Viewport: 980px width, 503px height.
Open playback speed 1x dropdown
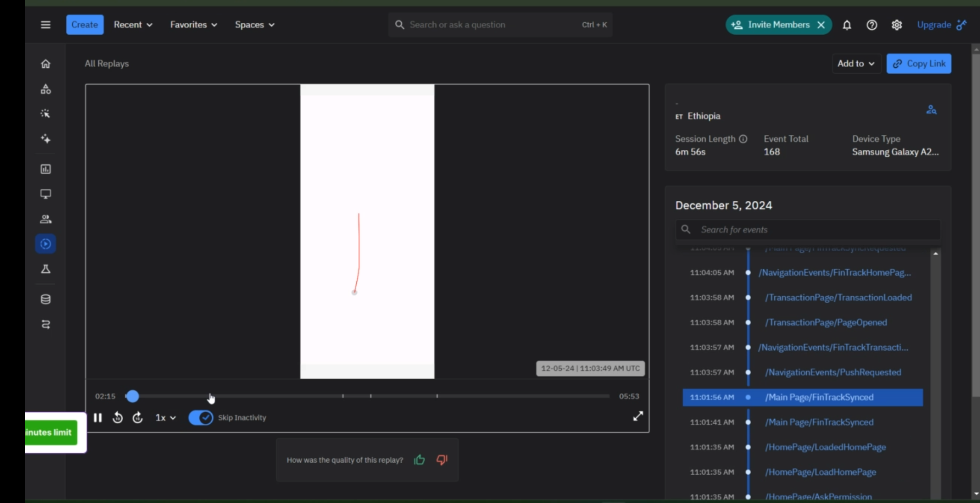(165, 418)
